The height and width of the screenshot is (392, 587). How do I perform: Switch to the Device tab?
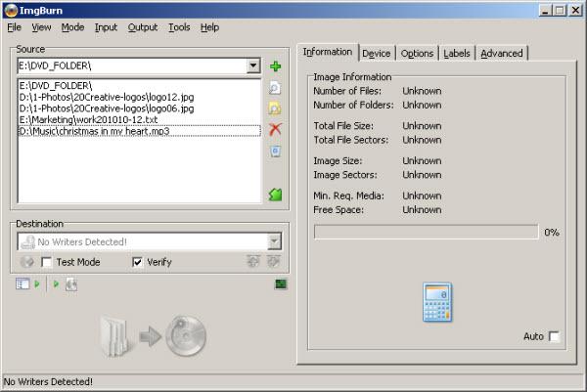pyautogui.click(x=377, y=54)
